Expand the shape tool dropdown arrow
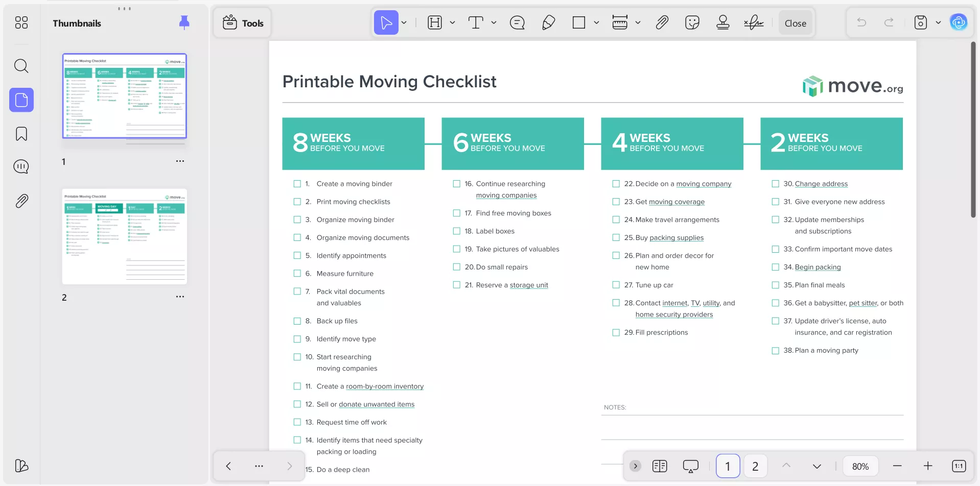Image resolution: width=980 pixels, height=486 pixels. point(596,22)
